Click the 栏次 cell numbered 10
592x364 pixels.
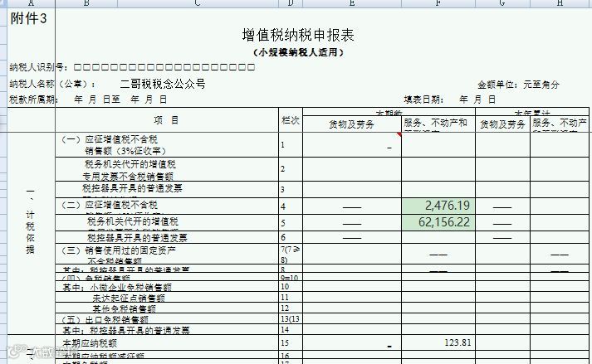pyautogui.click(x=291, y=287)
